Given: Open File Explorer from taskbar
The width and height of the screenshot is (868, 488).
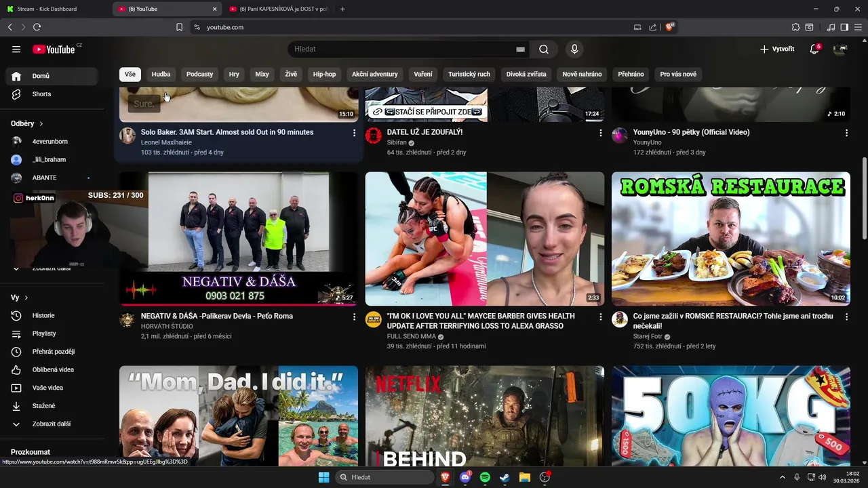Looking at the screenshot, I should 524,477.
